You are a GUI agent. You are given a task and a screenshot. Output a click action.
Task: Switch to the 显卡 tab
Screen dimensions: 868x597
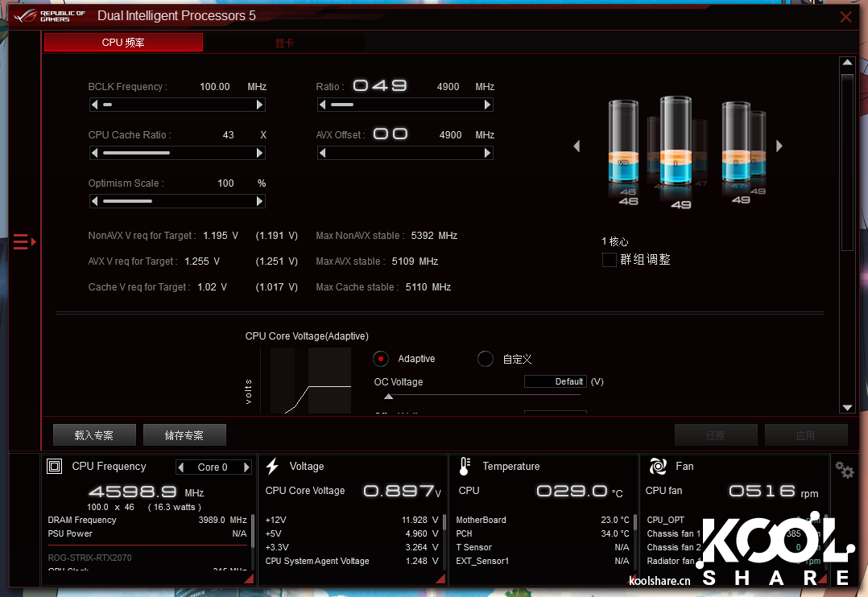pos(284,43)
